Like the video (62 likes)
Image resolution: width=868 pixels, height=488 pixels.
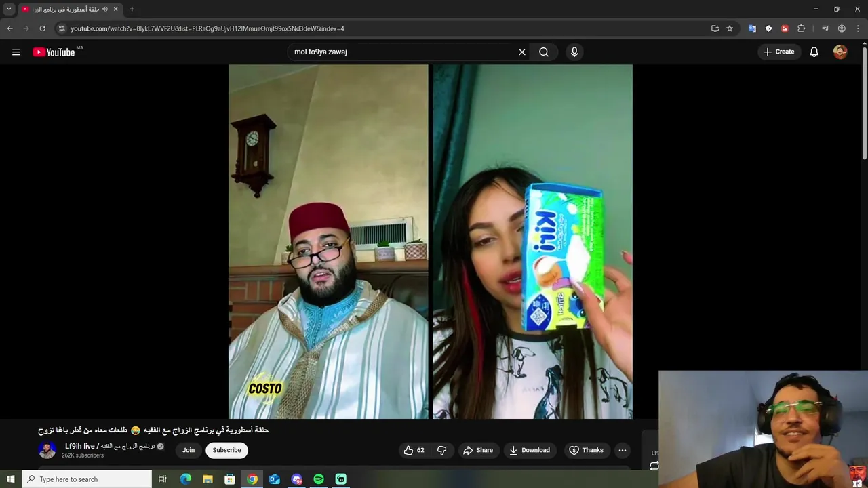pyautogui.click(x=414, y=450)
